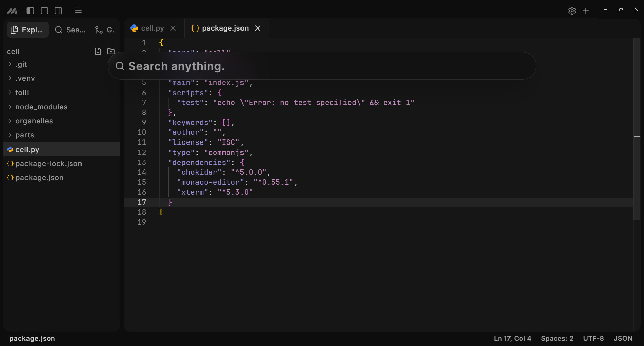Click the plus icon in title bar
Screen dimensions: 644x346
point(586,11)
